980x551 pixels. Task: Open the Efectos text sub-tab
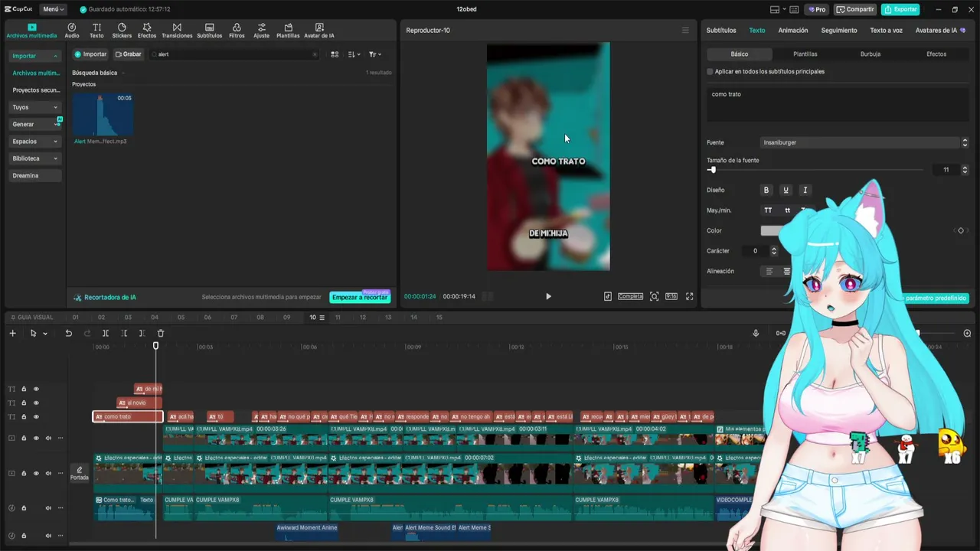tap(936, 54)
